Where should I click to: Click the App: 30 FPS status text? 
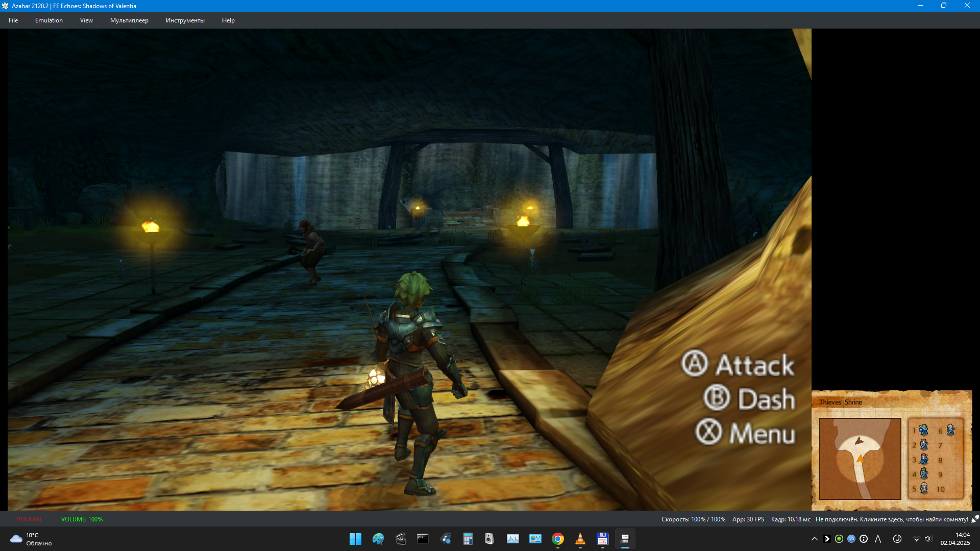(x=748, y=519)
